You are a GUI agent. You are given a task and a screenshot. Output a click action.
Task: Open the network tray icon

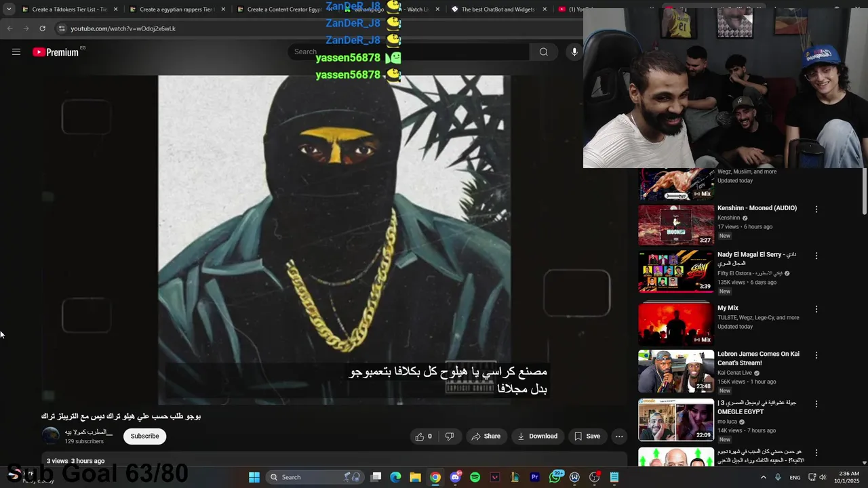812,477
